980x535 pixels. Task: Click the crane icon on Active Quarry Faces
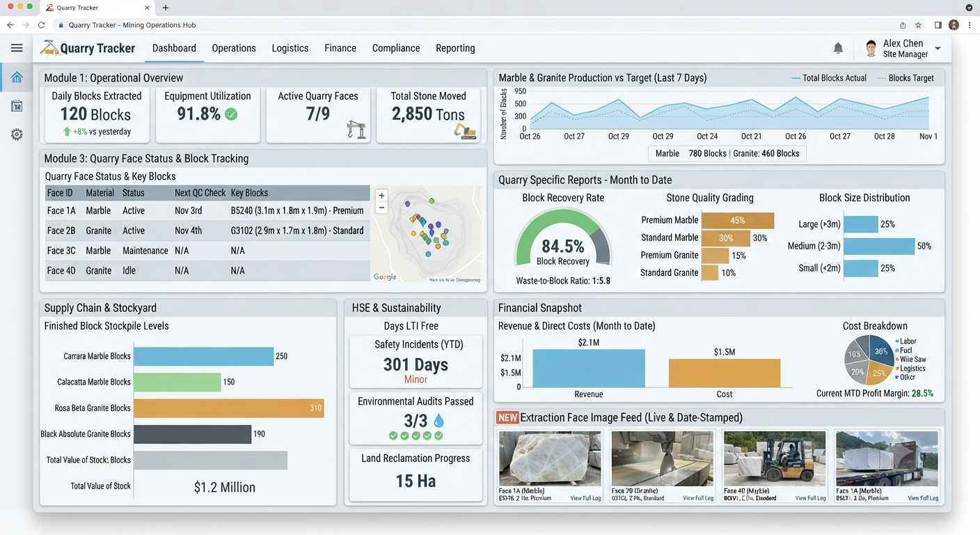tap(356, 130)
